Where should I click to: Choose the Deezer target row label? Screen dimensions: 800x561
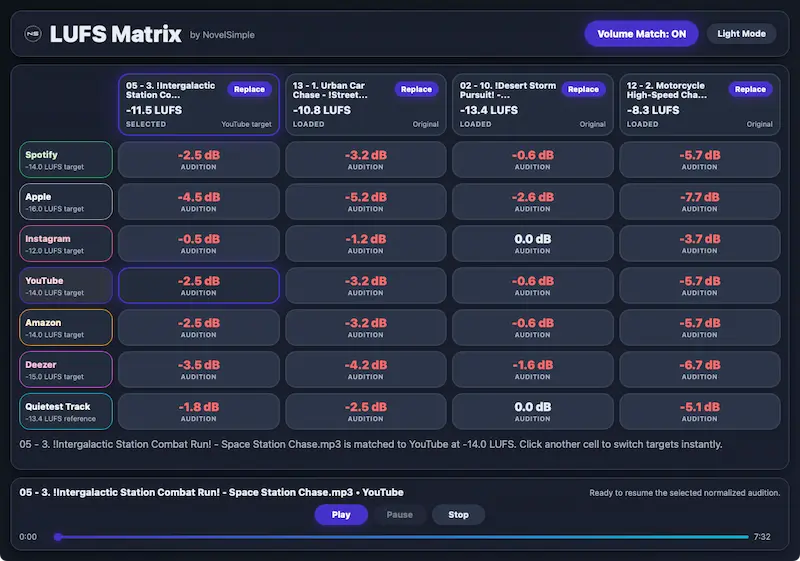tap(66, 369)
